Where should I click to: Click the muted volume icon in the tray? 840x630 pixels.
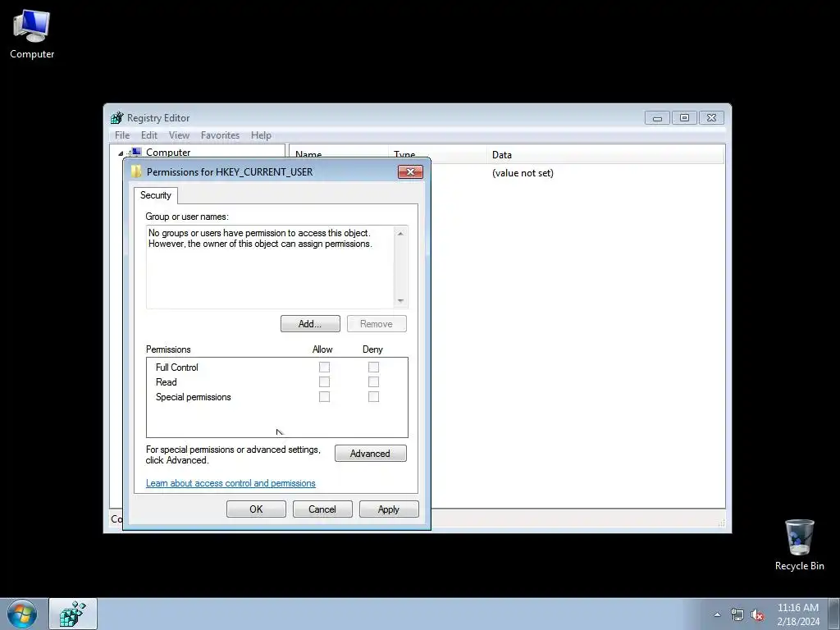[x=757, y=614]
